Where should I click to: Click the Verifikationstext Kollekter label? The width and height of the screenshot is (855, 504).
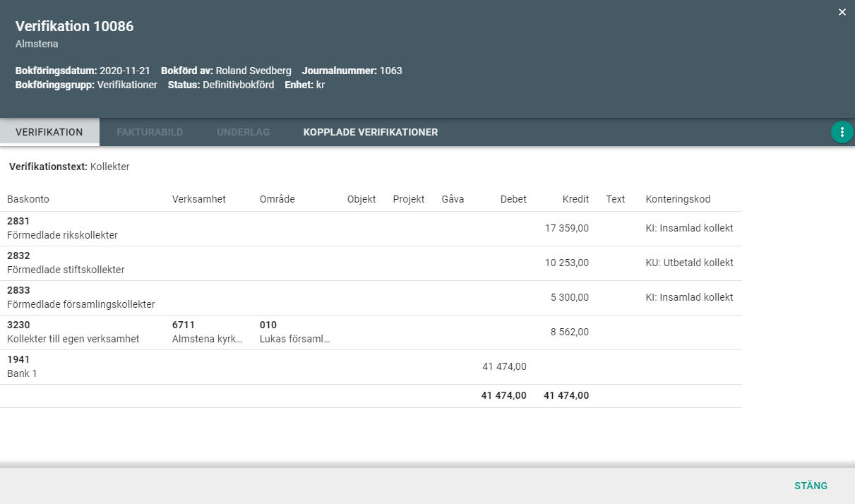click(69, 167)
